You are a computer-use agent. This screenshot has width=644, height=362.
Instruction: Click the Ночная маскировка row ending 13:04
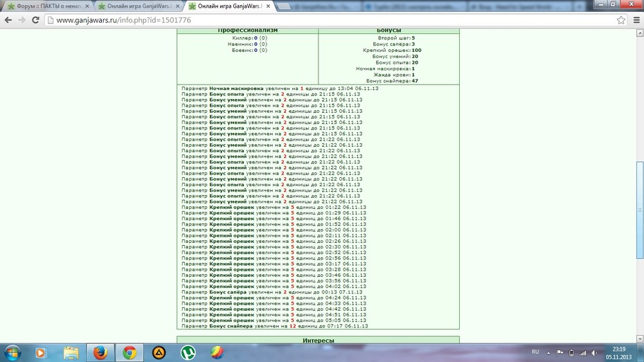tap(280, 88)
